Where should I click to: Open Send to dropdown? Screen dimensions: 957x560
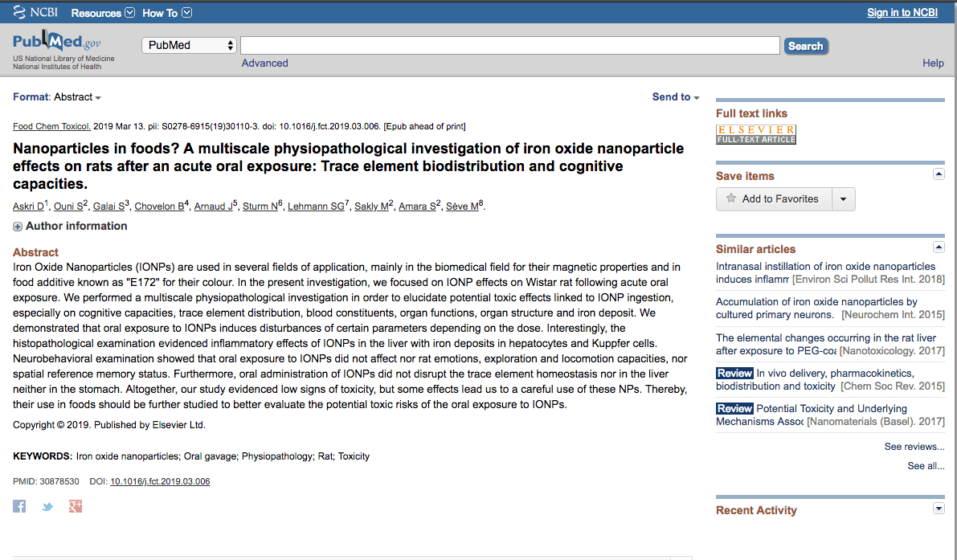coord(676,97)
